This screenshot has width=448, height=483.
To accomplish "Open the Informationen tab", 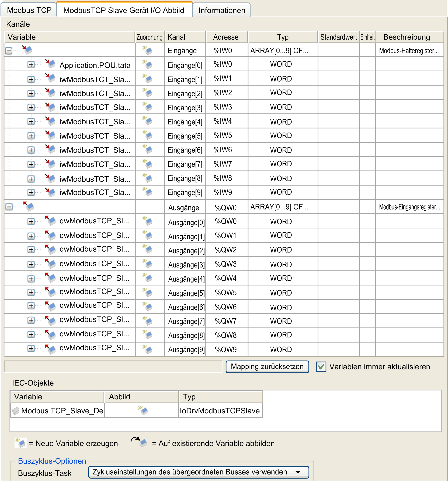I will point(222,10).
